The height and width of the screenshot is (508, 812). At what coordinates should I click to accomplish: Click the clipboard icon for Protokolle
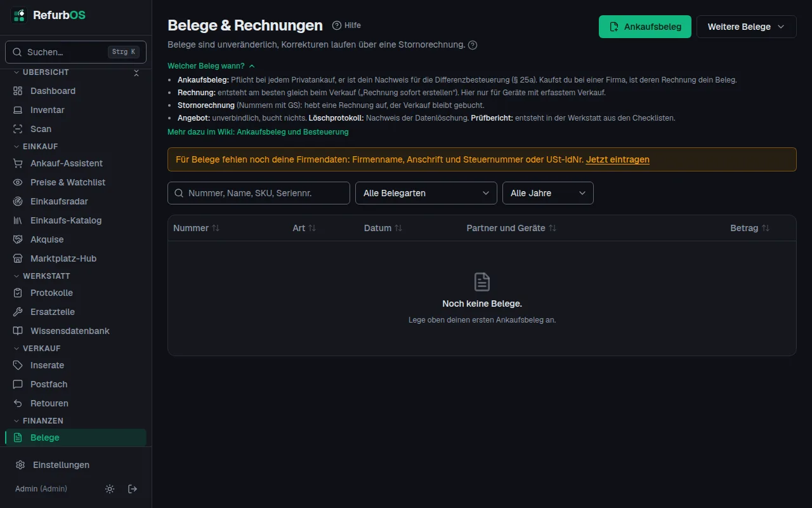coord(18,293)
